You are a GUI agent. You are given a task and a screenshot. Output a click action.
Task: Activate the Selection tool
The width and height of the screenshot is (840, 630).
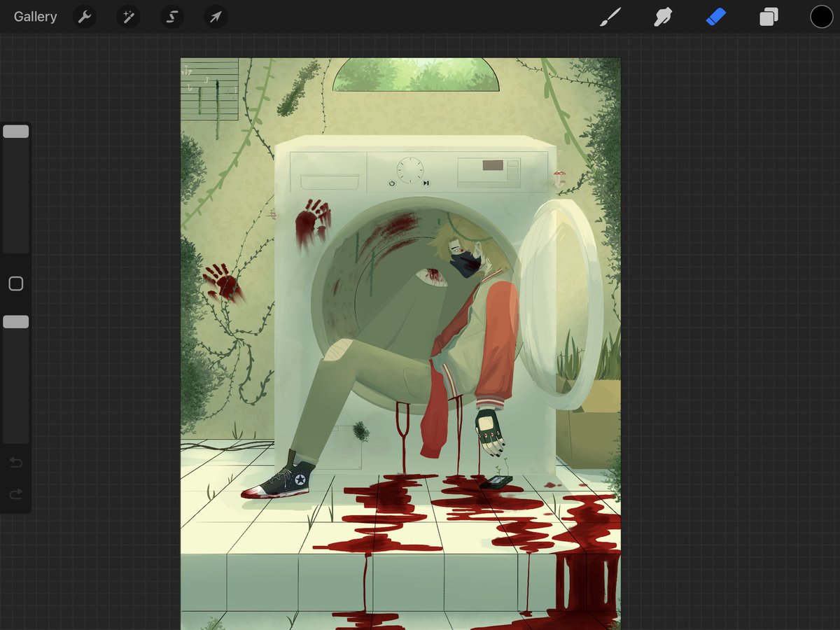pos(171,17)
